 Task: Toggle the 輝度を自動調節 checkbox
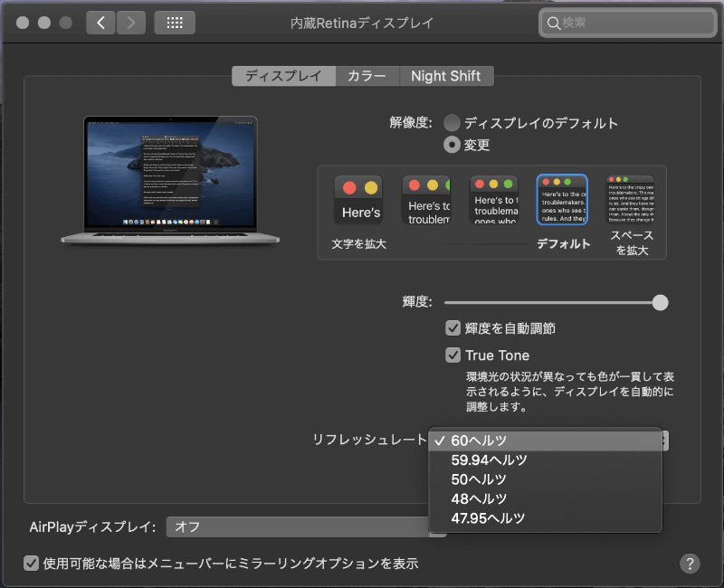point(453,328)
